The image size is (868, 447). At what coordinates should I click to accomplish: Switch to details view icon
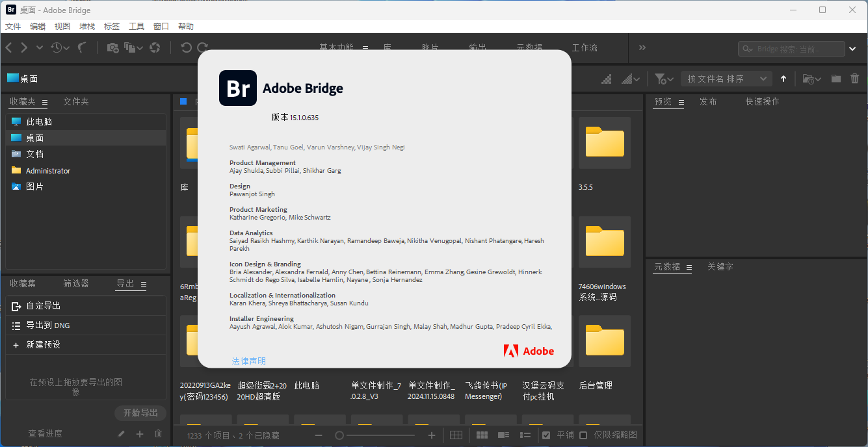503,435
